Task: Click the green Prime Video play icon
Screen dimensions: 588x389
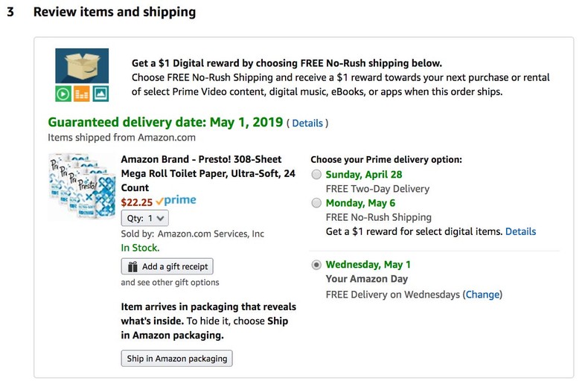Action: point(63,94)
